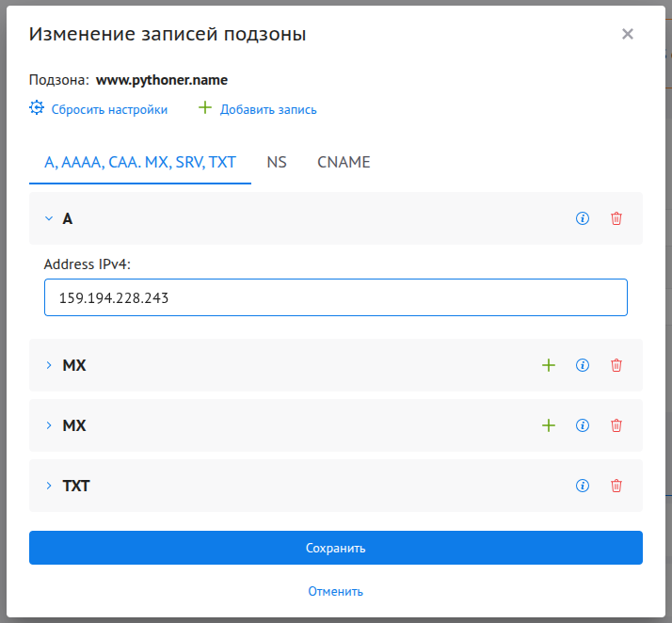
Task: Click the Address IPv4 label
Action: point(87,264)
